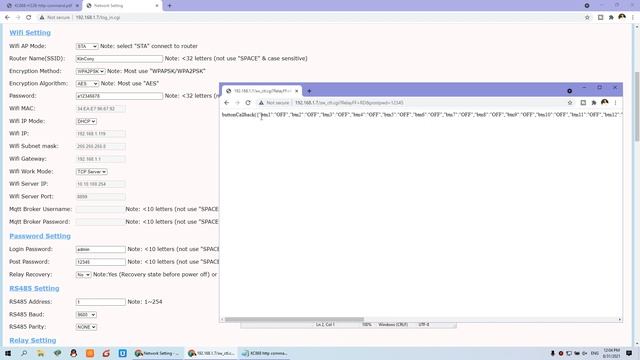Open extensions icon in popup window
The image size is (640, 360).
594,103
